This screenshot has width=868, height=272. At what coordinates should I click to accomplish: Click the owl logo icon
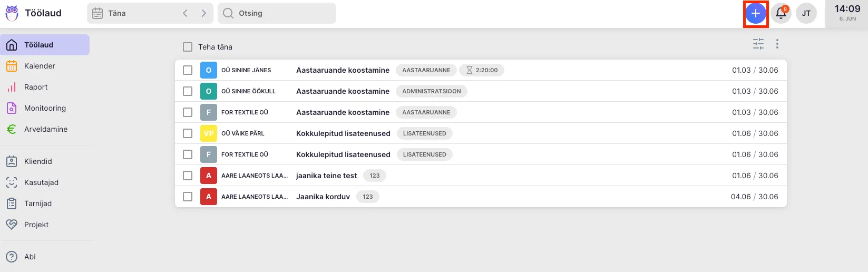(x=12, y=13)
